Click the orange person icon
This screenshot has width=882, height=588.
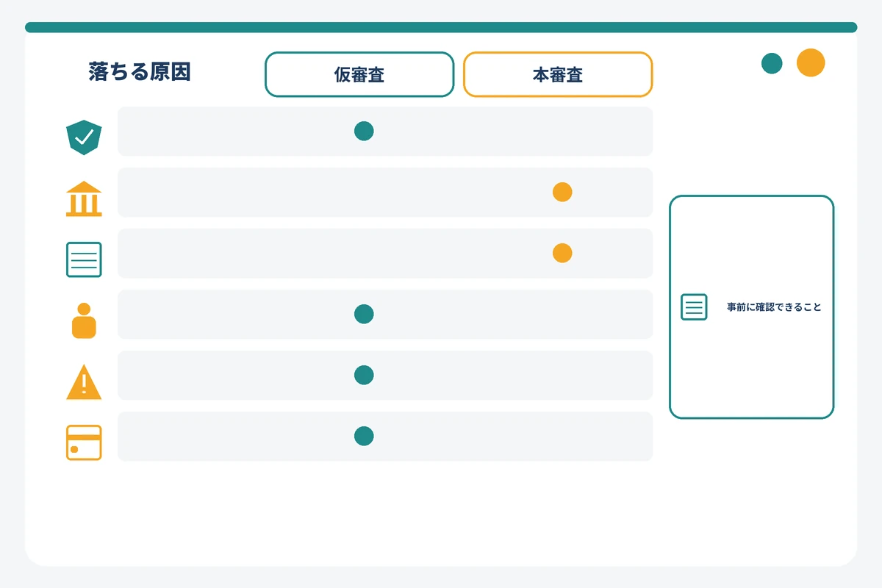tap(84, 320)
